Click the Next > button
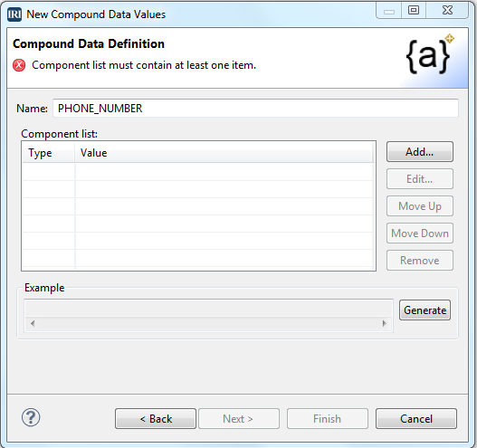 tap(239, 419)
